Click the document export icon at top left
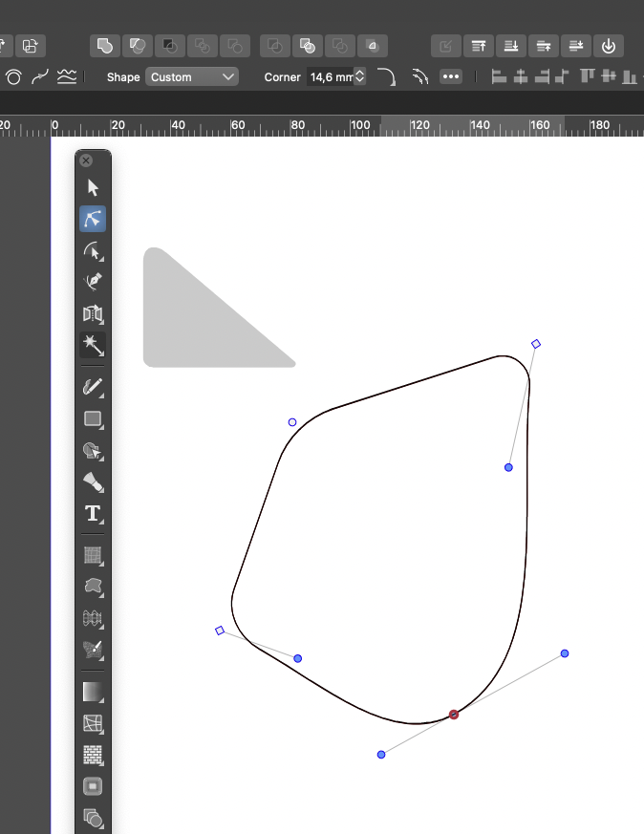This screenshot has height=834, width=644. (31, 46)
